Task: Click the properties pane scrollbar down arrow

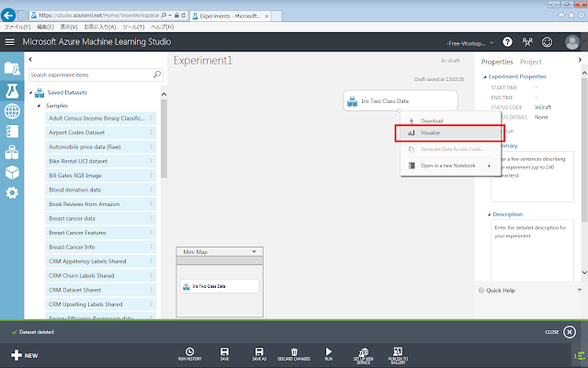Action: (584, 272)
